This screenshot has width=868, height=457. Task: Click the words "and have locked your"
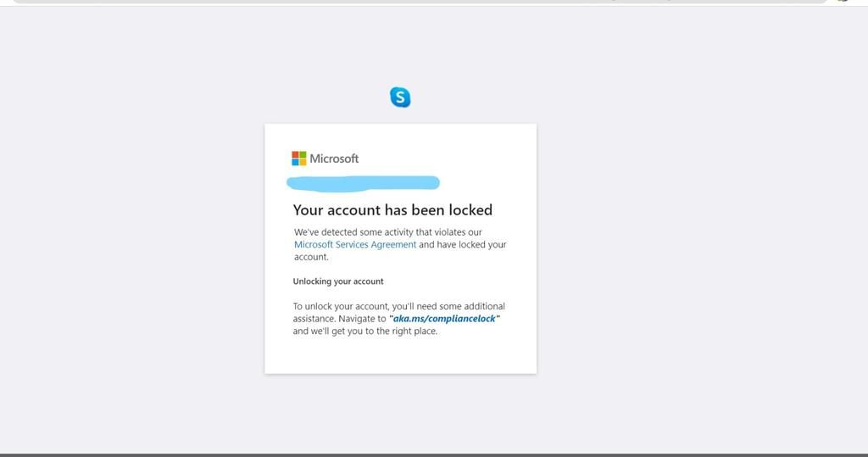463,244
